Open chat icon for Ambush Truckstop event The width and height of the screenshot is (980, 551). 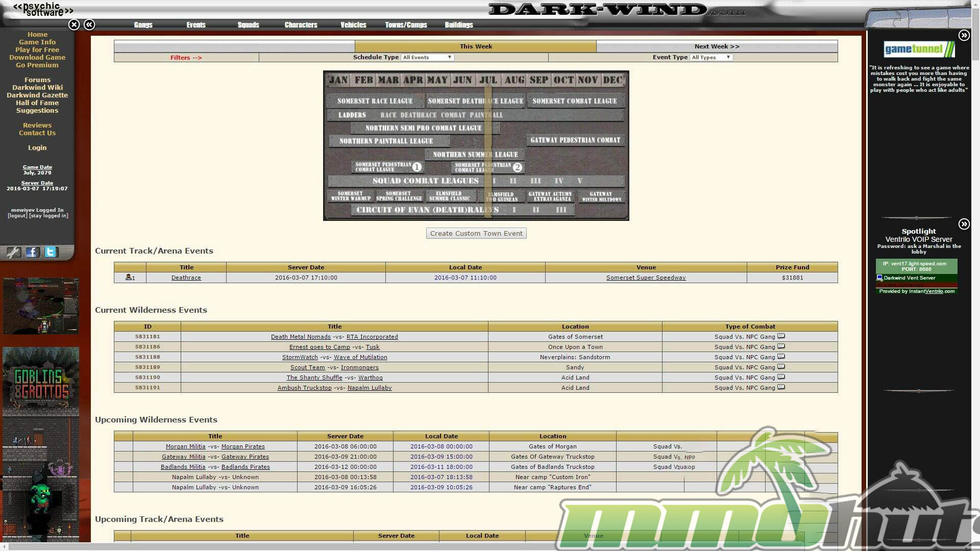(x=781, y=387)
